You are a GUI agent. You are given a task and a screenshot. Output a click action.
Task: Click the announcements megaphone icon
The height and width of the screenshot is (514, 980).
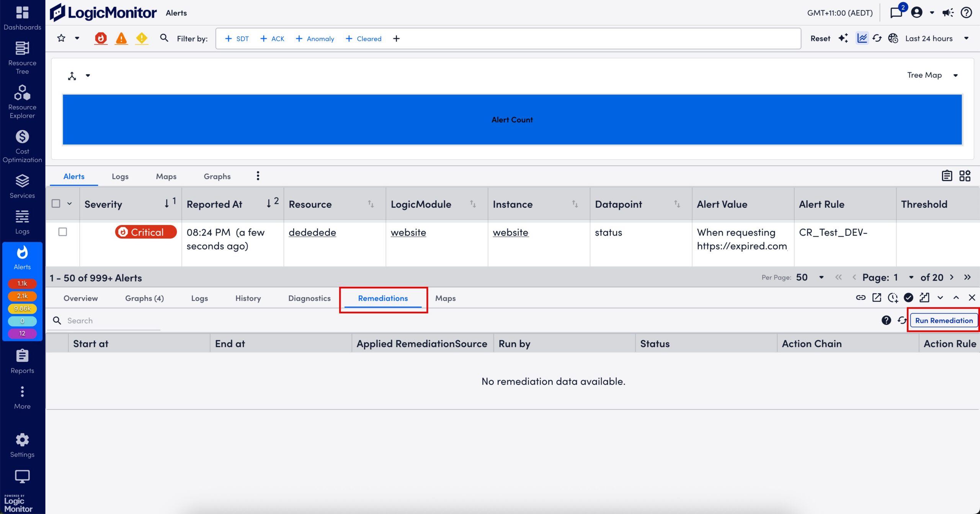coord(948,13)
